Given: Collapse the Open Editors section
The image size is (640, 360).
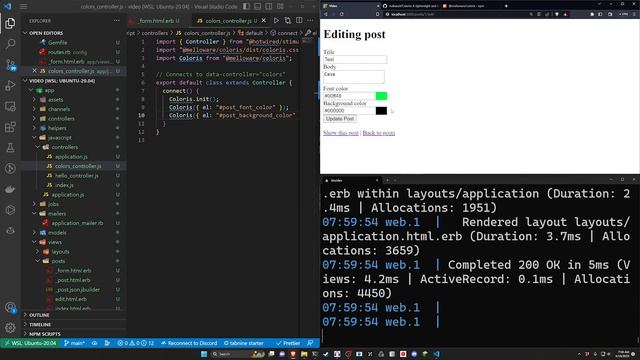Looking at the screenshot, I should pyautogui.click(x=46, y=33).
